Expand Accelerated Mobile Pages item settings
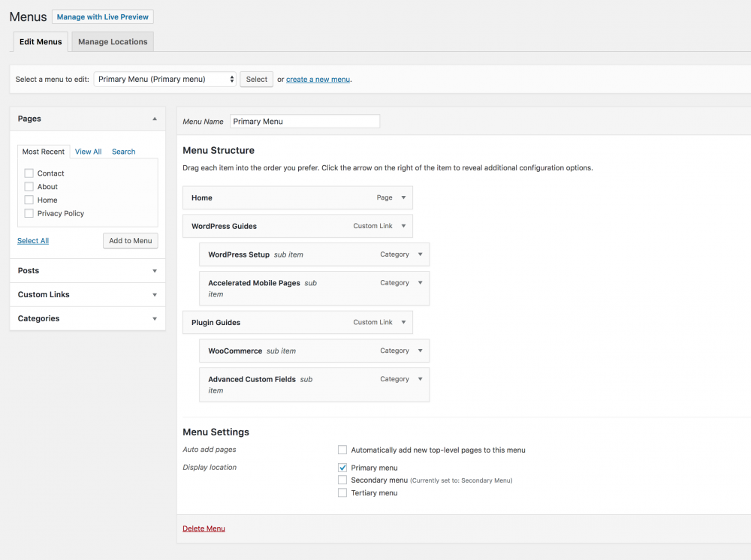Image resolution: width=751 pixels, height=560 pixels. tap(420, 283)
